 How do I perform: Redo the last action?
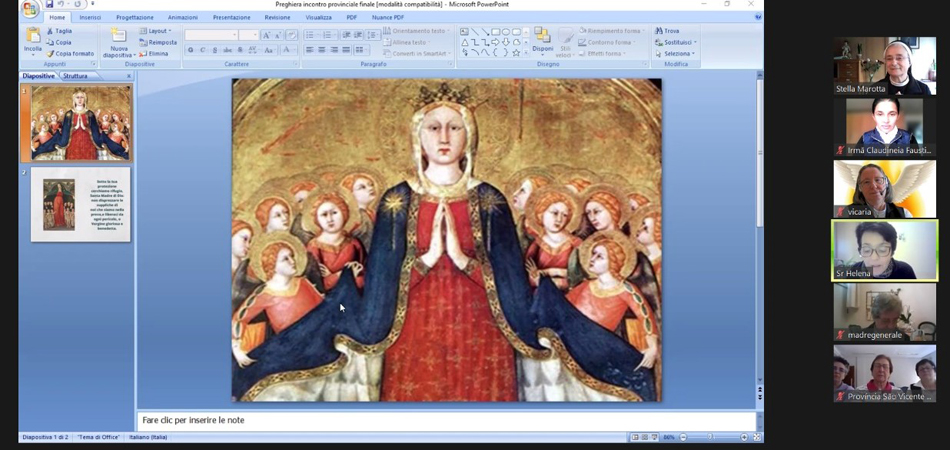tap(78, 4)
